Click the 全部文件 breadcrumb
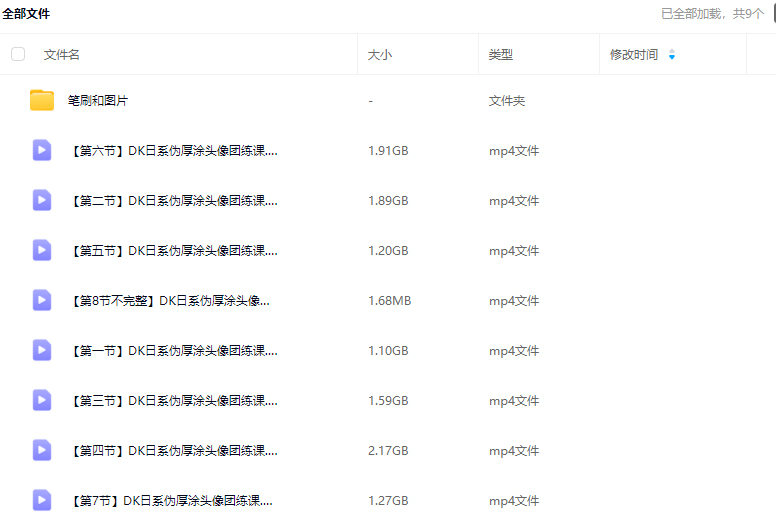Viewport: 776px width, 530px height. pos(26,14)
